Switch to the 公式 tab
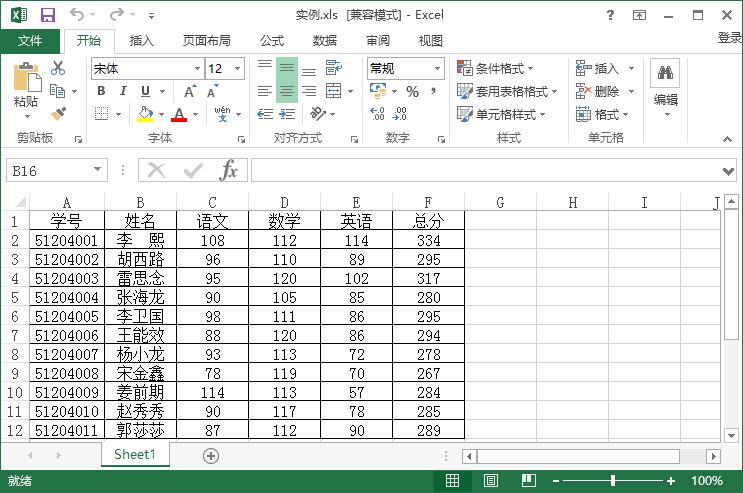Viewport: 743px width, 493px height. (x=272, y=41)
